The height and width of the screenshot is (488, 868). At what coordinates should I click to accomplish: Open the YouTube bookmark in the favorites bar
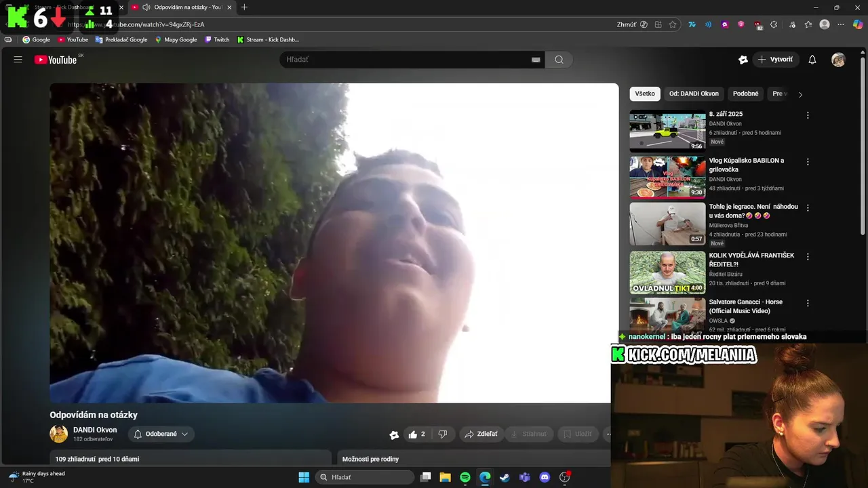(x=73, y=40)
